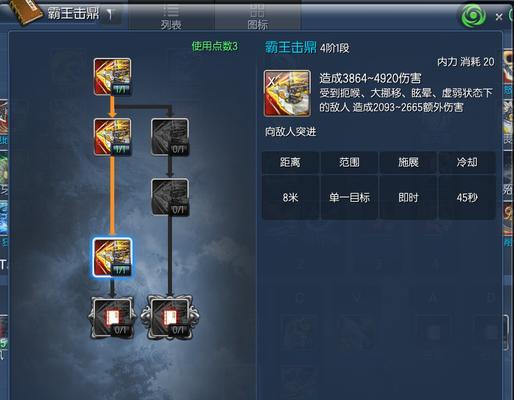514x400 pixels.
Task: Select the highlighted blue-bordered skill node
Action: pos(112,257)
